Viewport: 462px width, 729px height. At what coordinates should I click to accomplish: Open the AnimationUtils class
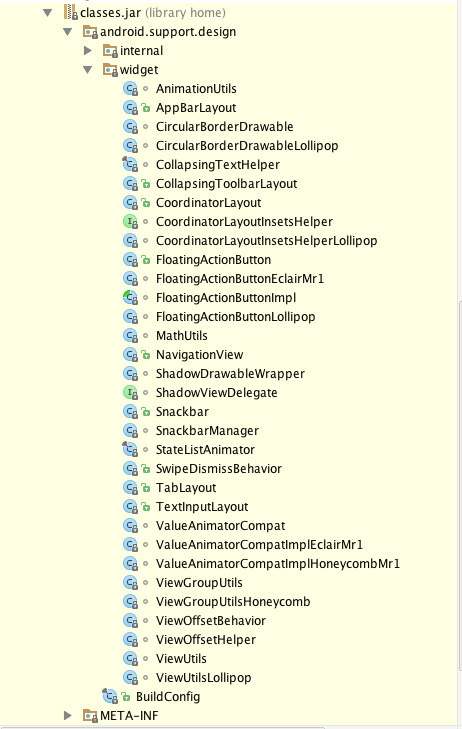click(196, 89)
